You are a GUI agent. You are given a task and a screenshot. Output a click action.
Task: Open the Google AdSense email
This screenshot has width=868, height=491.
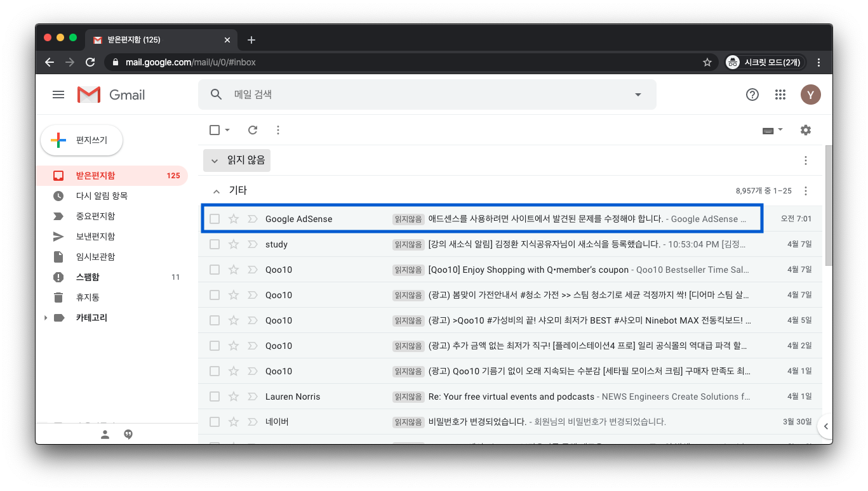pos(510,219)
